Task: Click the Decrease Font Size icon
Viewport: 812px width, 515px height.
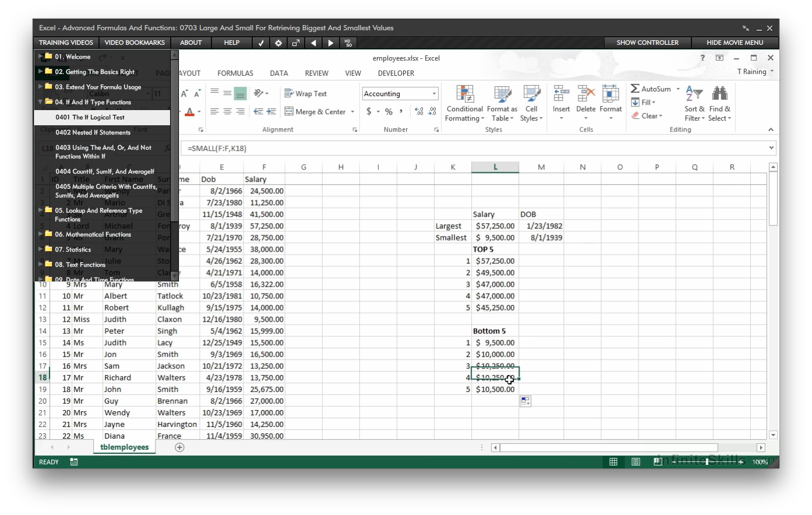Action: 197,94
